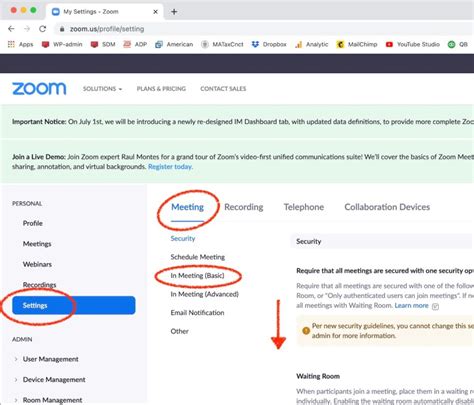Open the Dropbox bookmark

coord(269,44)
